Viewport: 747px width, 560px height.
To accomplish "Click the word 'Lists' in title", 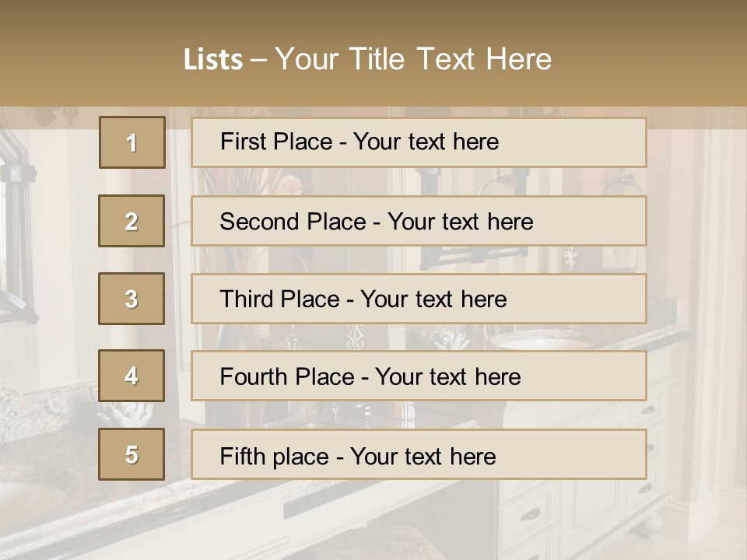I will (x=213, y=60).
